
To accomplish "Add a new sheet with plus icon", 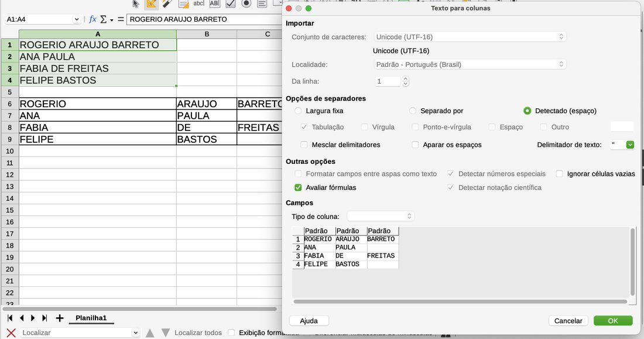I will click(x=60, y=318).
